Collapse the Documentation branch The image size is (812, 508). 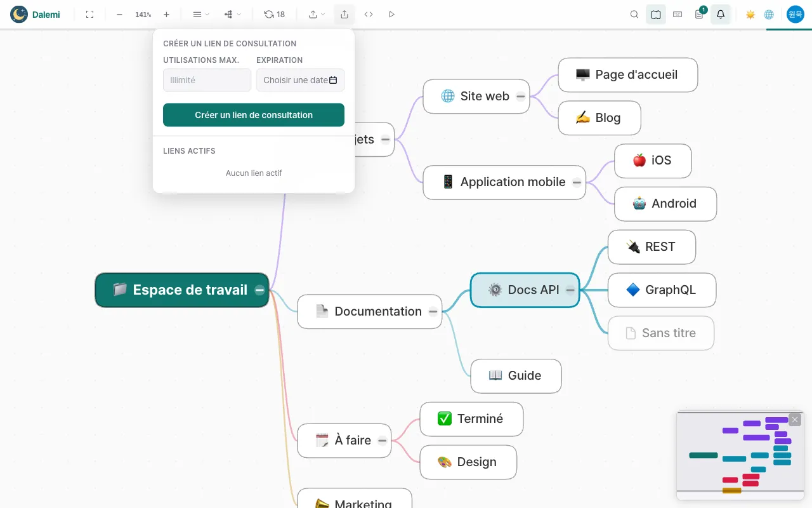pos(433,312)
